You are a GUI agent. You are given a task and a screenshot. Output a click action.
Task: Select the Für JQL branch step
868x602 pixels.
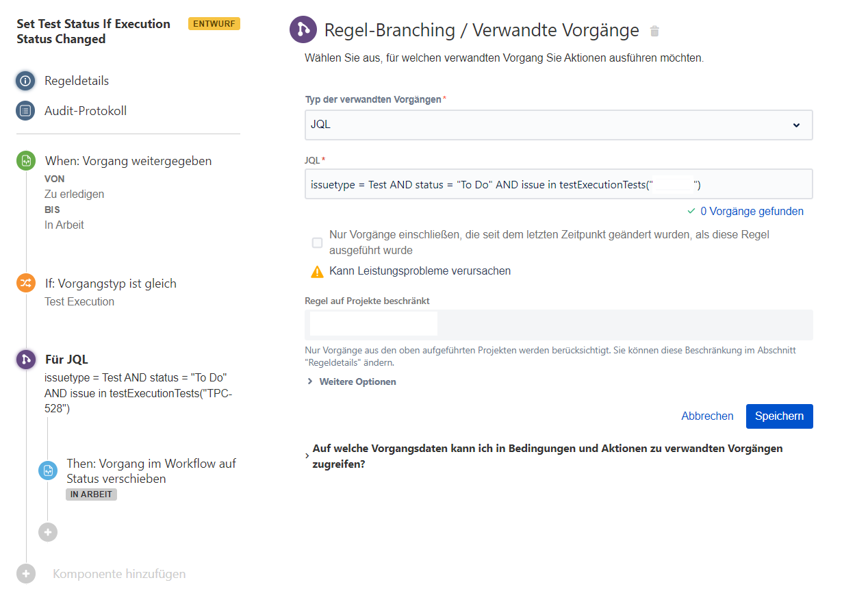coord(66,360)
